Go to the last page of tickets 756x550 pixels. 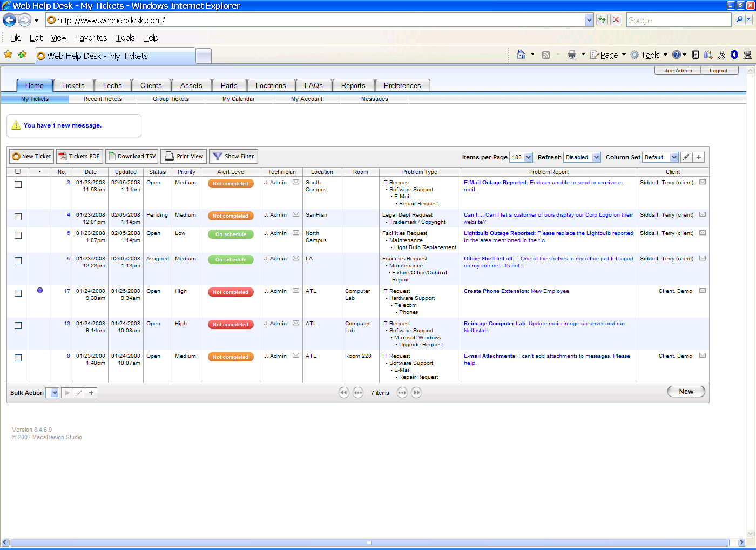pos(416,393)
